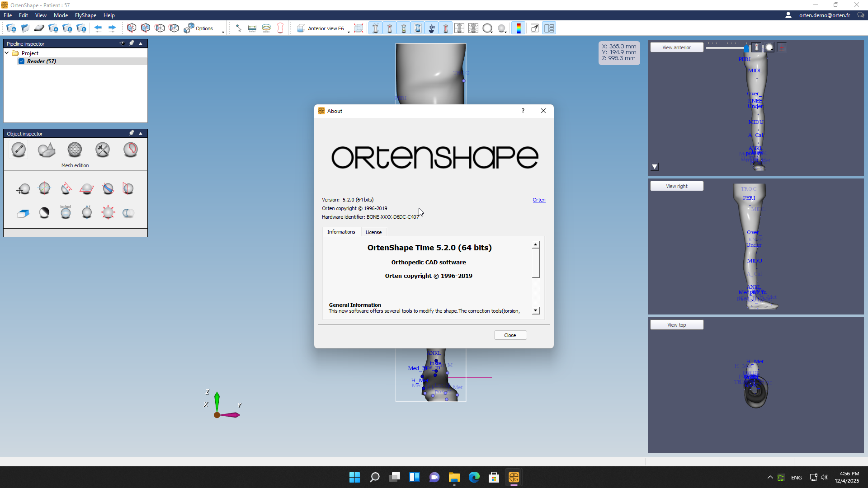Click the rainbow color map toolbar icon
The image size is (868, 488).
[x=519, y=28]
